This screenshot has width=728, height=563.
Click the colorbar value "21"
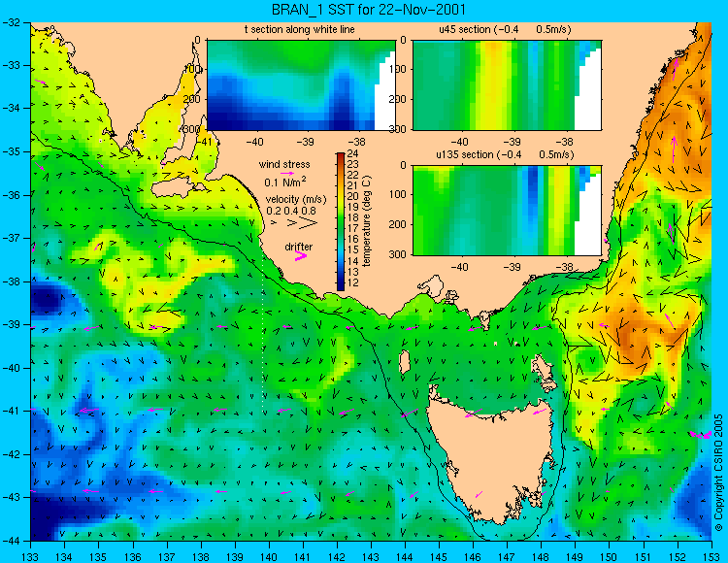[x=353, y=185]
